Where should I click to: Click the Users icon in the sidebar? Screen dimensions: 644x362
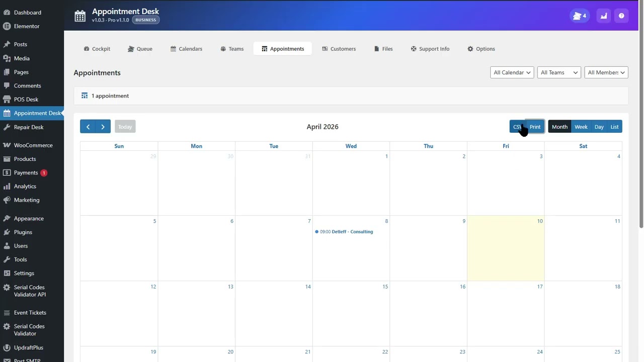point(7,246)
